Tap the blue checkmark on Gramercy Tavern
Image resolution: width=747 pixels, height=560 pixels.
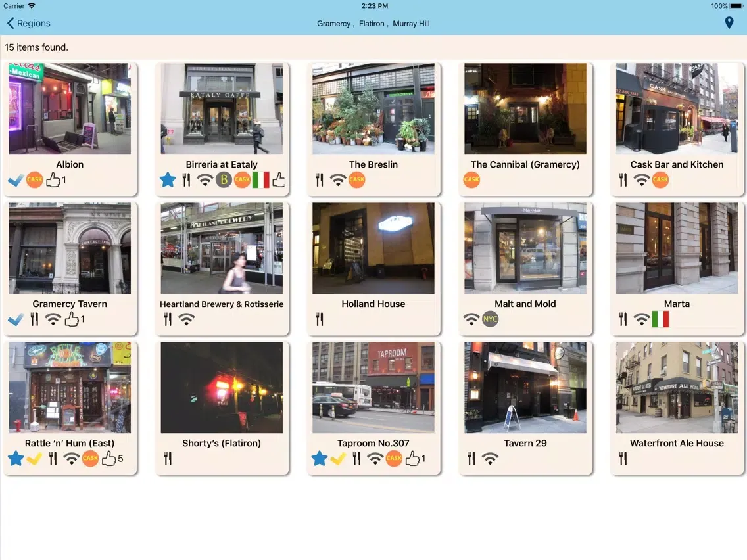click(x=15, y=319)
